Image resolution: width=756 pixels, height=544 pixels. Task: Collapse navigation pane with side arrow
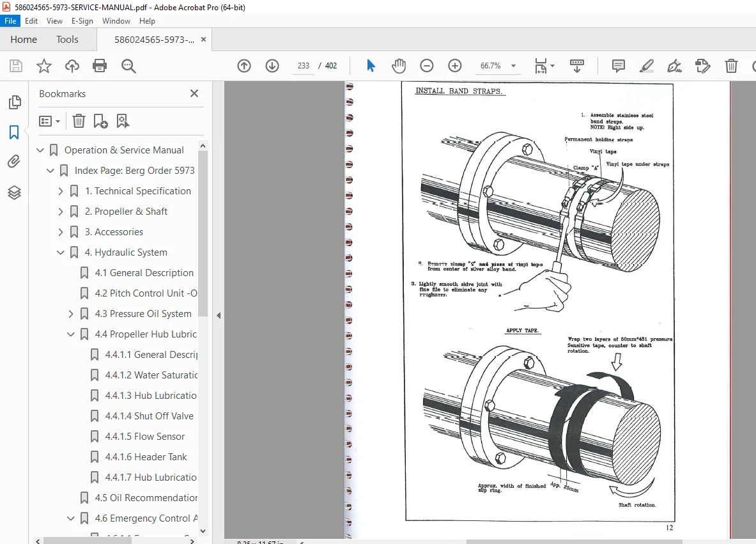219,315
